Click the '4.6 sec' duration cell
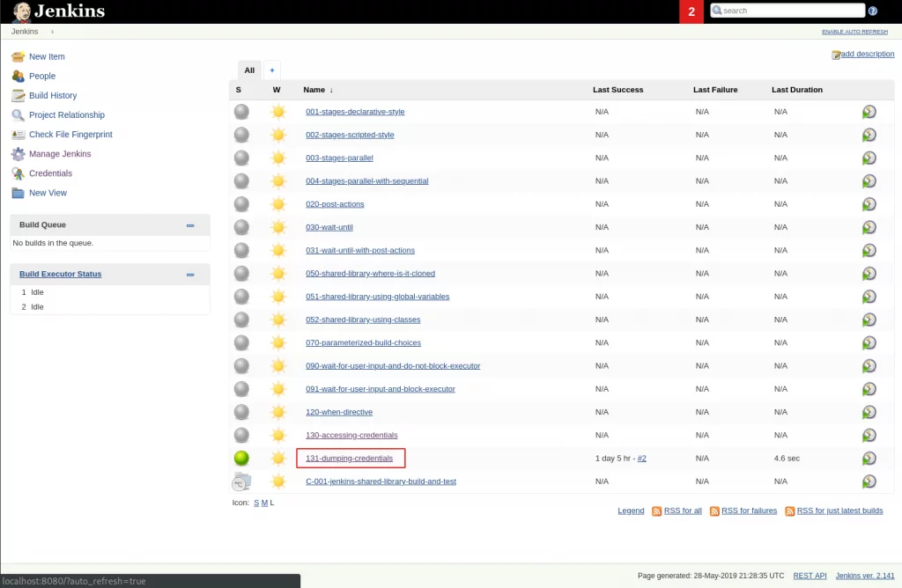Image resolution: width=902 pixels, height=588 pixels. (787, 458)
